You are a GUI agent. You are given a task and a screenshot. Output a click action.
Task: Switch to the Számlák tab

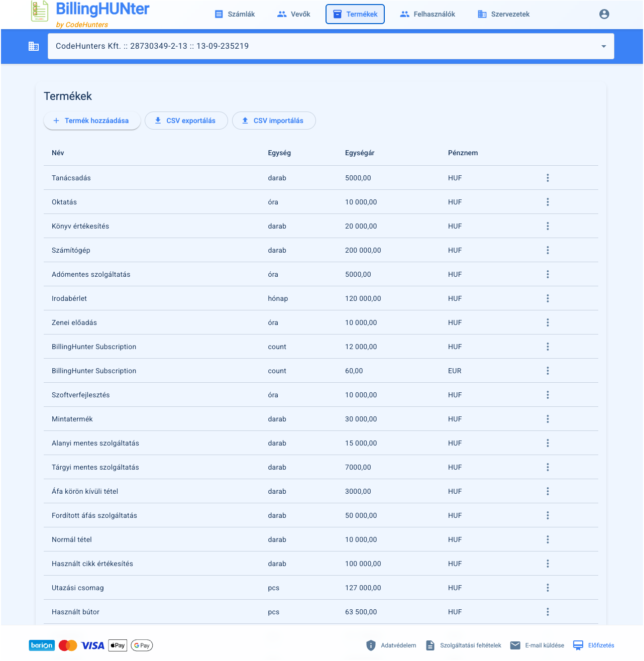(x=235, y=14)
